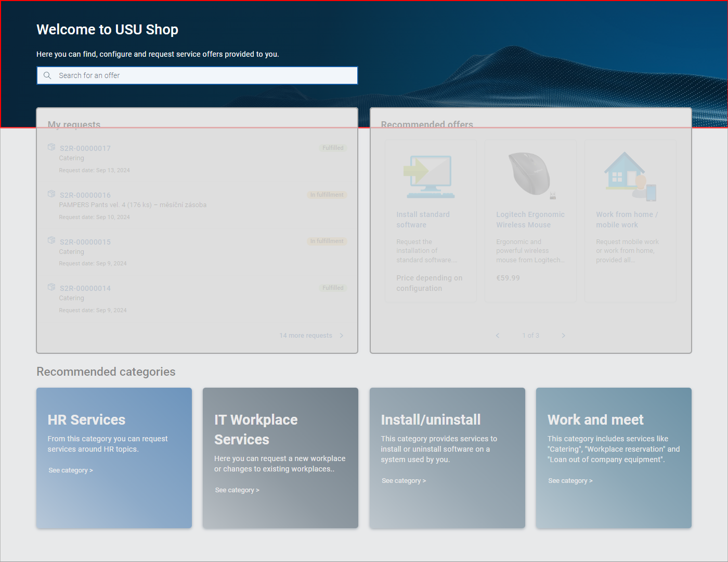
Task: Click the package icon beside S2R-00000014
Action: click(51, 287)
